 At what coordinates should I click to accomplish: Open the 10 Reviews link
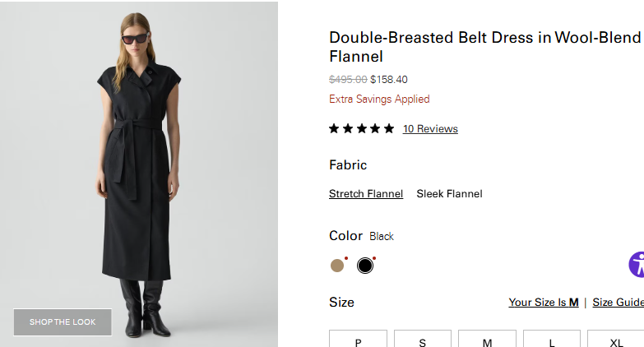pyautogui.click(x=430, y=129)
